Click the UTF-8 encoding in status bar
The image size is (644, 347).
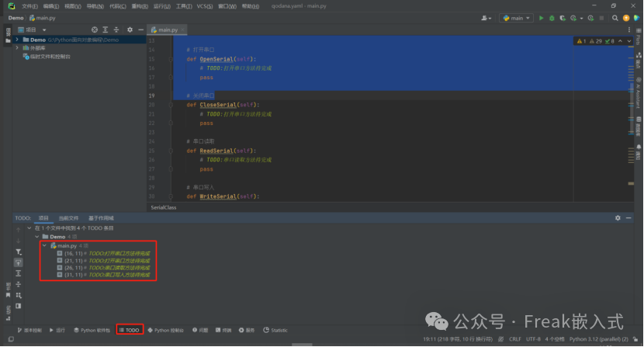(x=533, y=339)
